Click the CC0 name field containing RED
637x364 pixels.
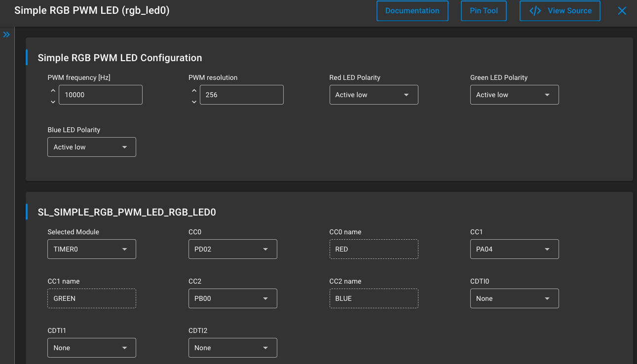pos(374,249)
